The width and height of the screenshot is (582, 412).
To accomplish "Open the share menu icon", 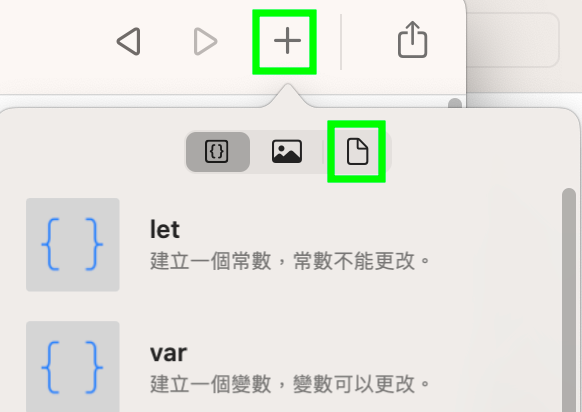I will 412,39.
